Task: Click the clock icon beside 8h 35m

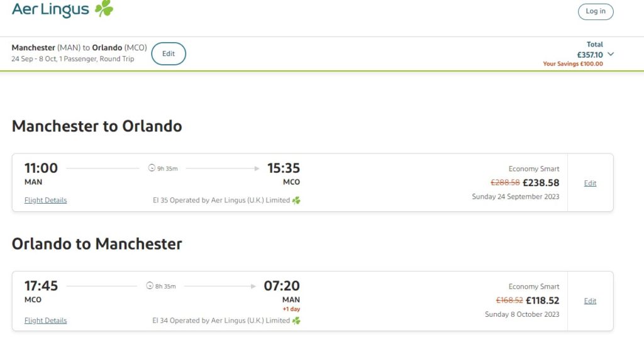Action: (150, 286)
